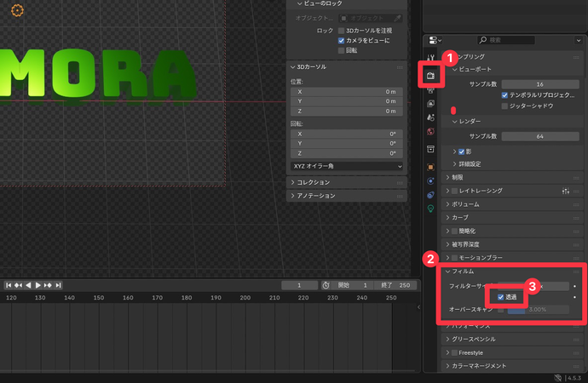The width and height of the screenshot is (588, 383).
Task: Open the XYZ オイラー角 rotation mode dropdown
Action: coord(347,166)
